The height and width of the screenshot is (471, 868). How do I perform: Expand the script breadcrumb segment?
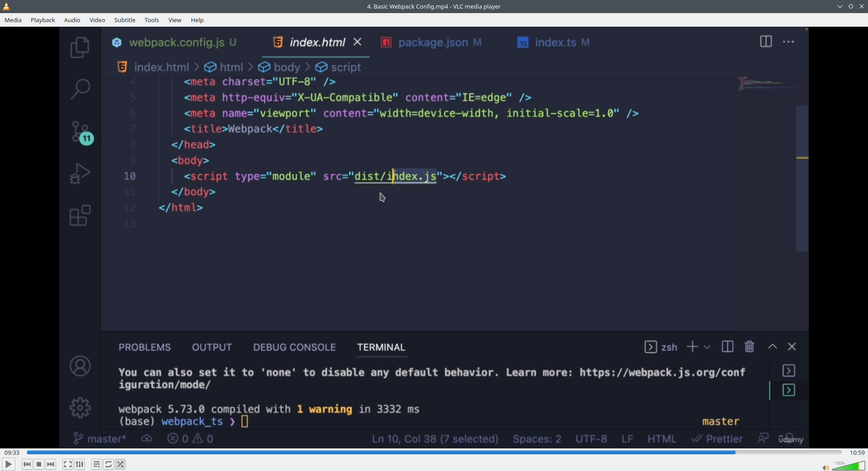(x=338, y=67)
